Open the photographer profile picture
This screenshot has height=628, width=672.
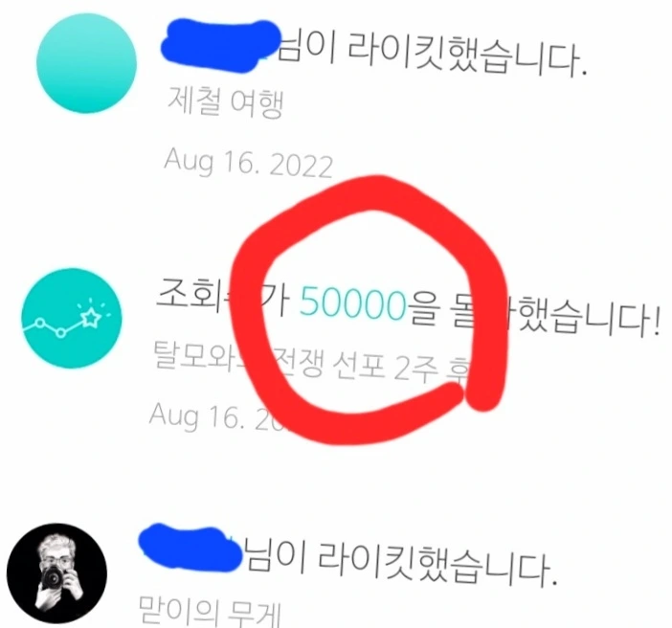(56, 573)
